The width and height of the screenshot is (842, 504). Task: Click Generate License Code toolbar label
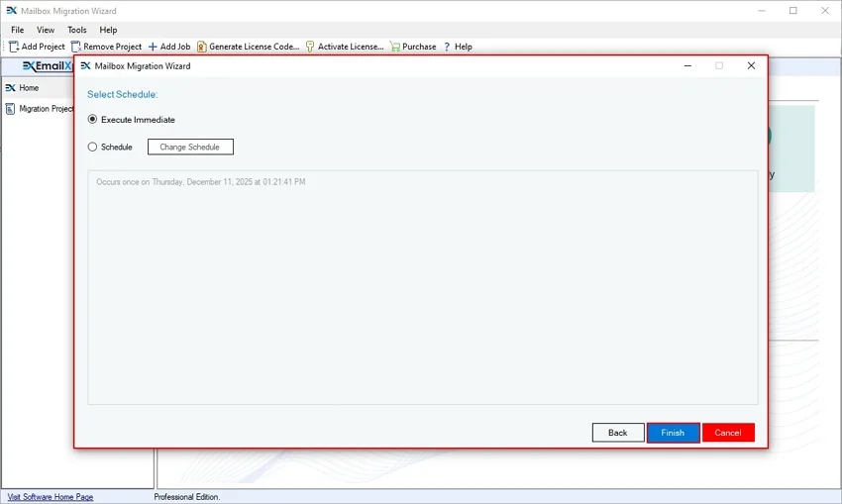[254, 47]
